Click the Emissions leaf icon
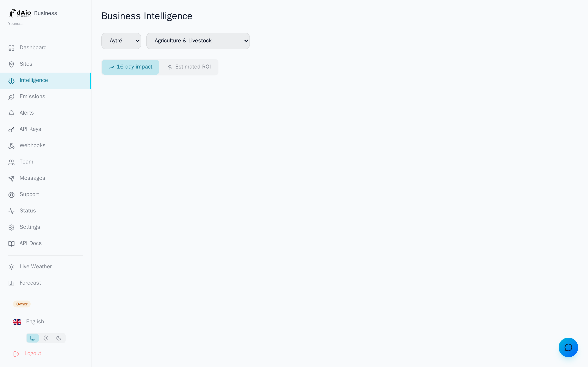This screenshot has width=588, height=367. [x=11, y=97]
